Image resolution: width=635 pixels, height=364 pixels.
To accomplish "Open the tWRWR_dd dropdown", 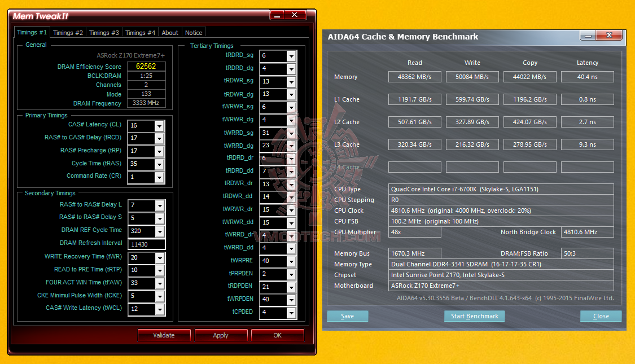I will point(291,223).
